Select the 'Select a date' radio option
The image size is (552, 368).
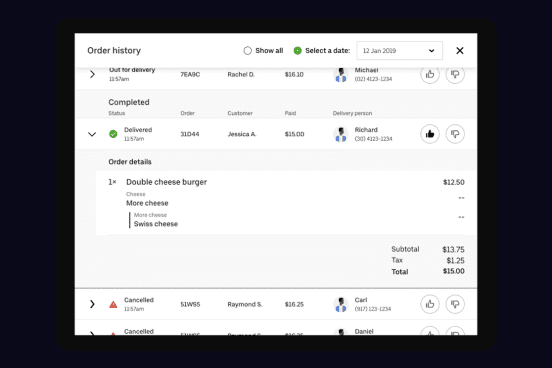click(297, 51)
